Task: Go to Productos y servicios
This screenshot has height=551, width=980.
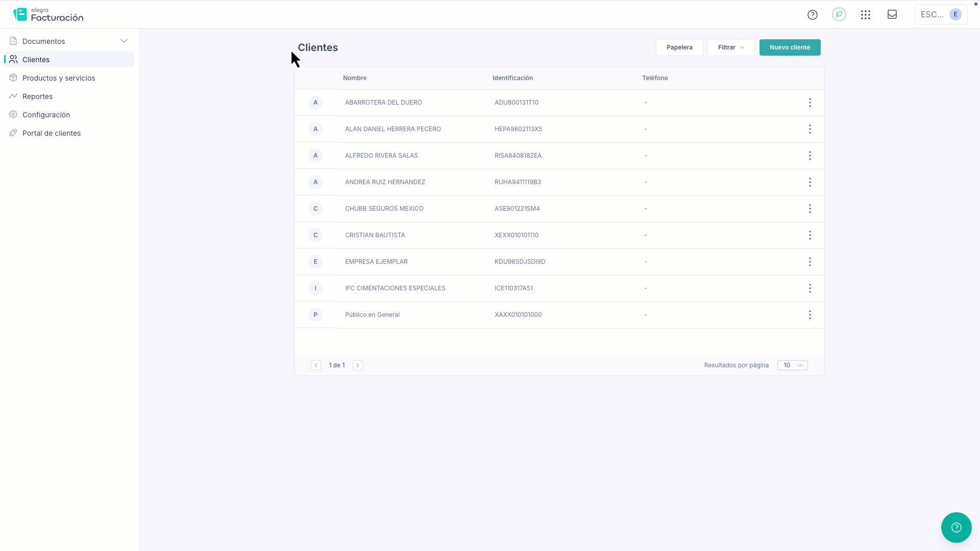Action: [x=59, y=78]
